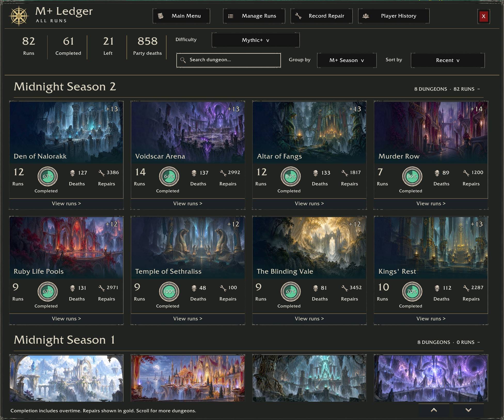Click the M+ Ledger compass logo

[x=19, y=16]
